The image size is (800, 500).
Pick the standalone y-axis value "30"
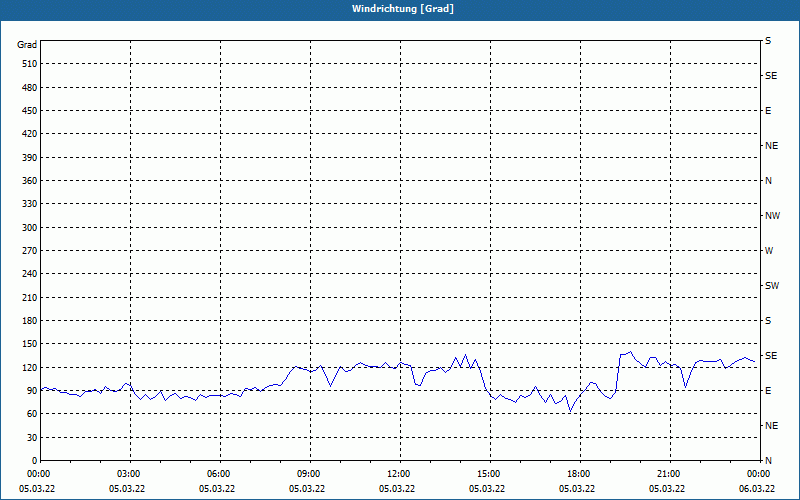32,438
